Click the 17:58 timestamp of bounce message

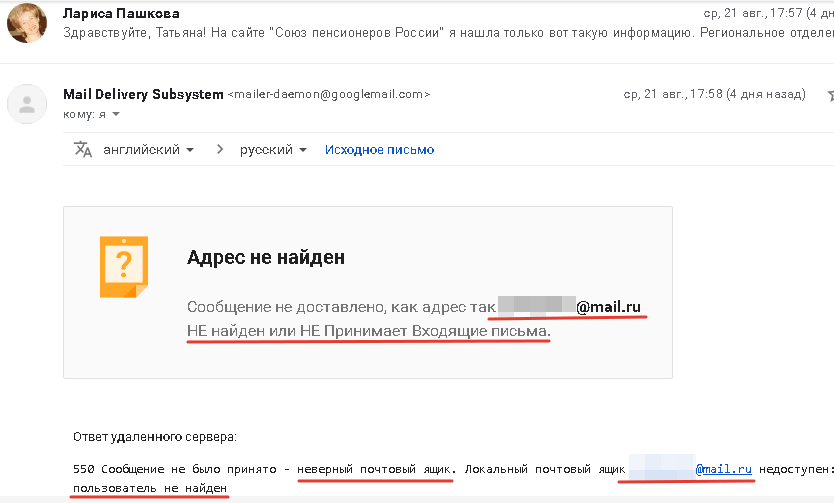click(x=714, y=94)
